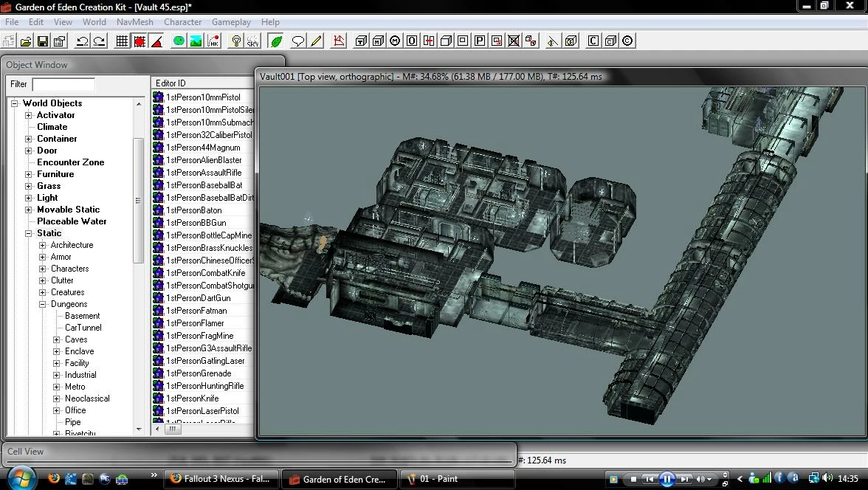Open world heightmap globe icon
The height and width of the screenshot is (490, 868).
[179, 41]
